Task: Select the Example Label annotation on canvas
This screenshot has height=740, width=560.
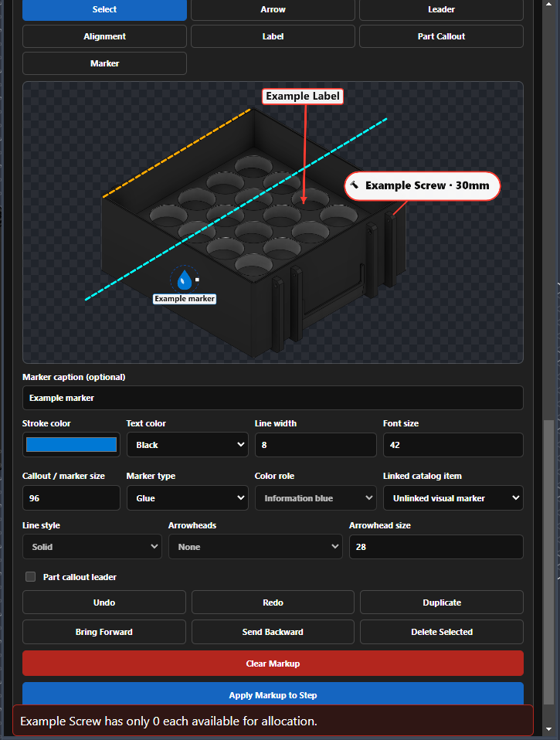Action: (x=303, y=97)
